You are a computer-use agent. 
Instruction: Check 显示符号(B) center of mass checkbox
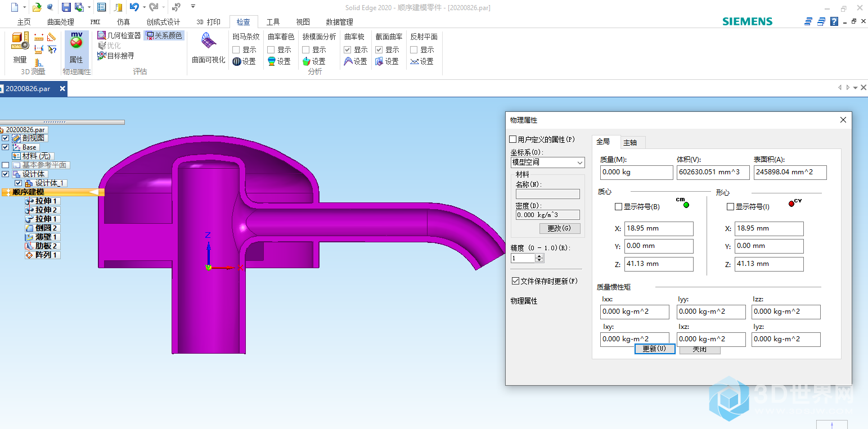[618, 207]
